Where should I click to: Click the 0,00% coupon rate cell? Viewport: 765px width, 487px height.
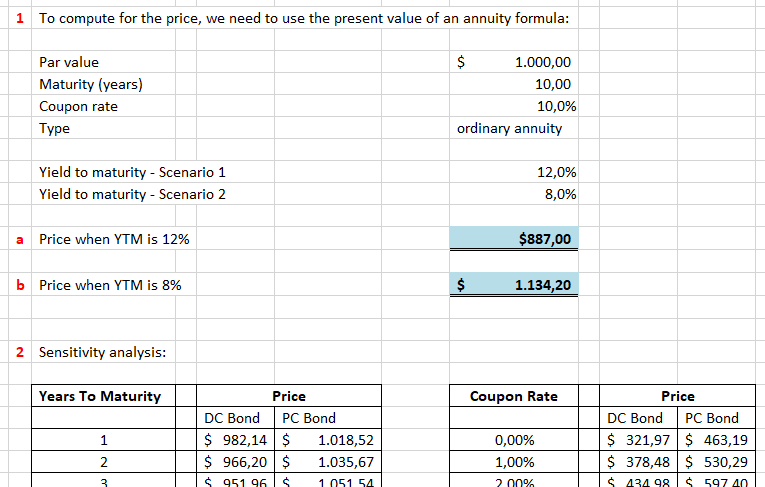point(514,440)
